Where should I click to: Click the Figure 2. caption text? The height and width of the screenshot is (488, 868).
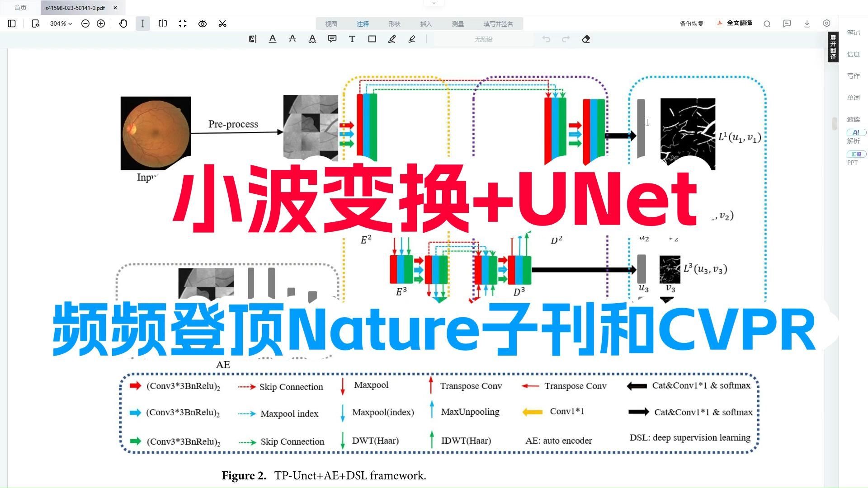[x=324, y=475]
